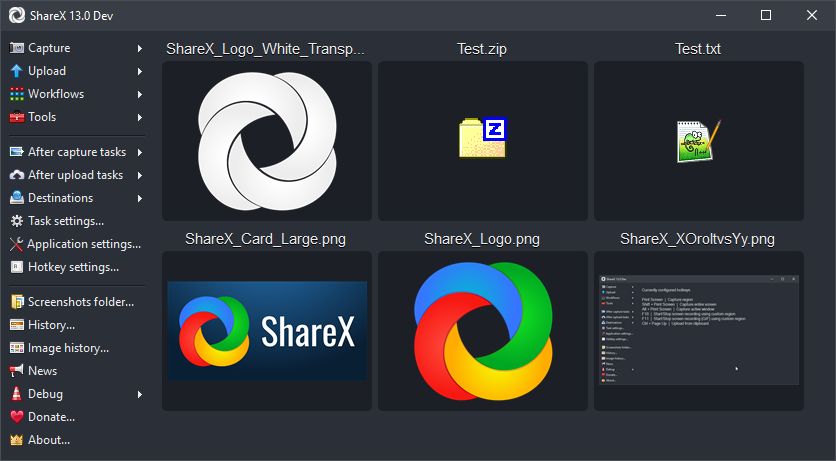This screenshot has height=461, width=836.
Task: Click the About crown icon
Action: [x=16, y=440]
